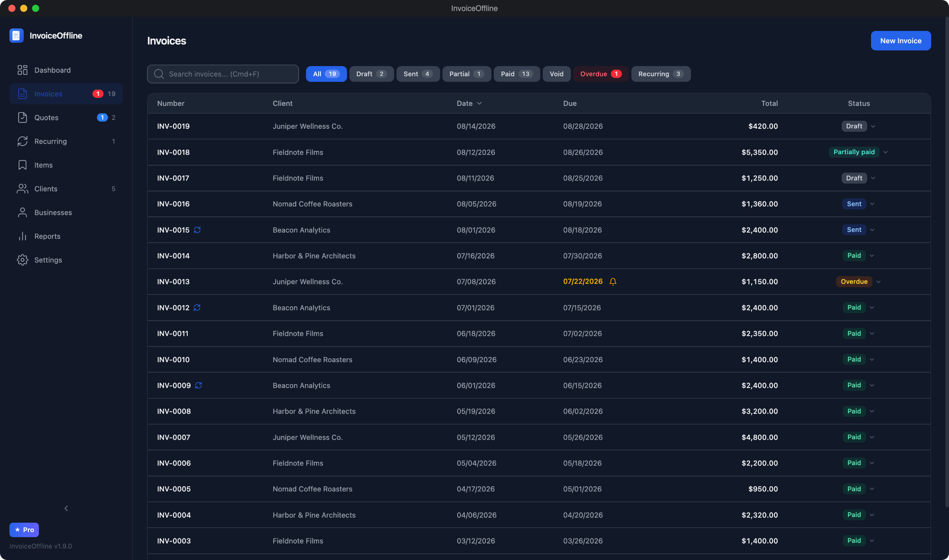Image resolution: width=949 pixels, height=560 pixels.
Task: Show Partial invoices filter
Action: (467, 74)
